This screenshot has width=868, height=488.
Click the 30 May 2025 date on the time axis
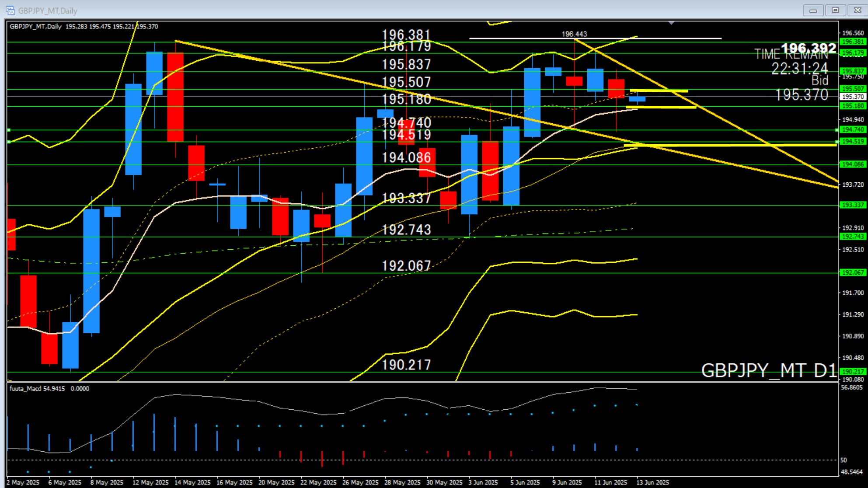444,482
